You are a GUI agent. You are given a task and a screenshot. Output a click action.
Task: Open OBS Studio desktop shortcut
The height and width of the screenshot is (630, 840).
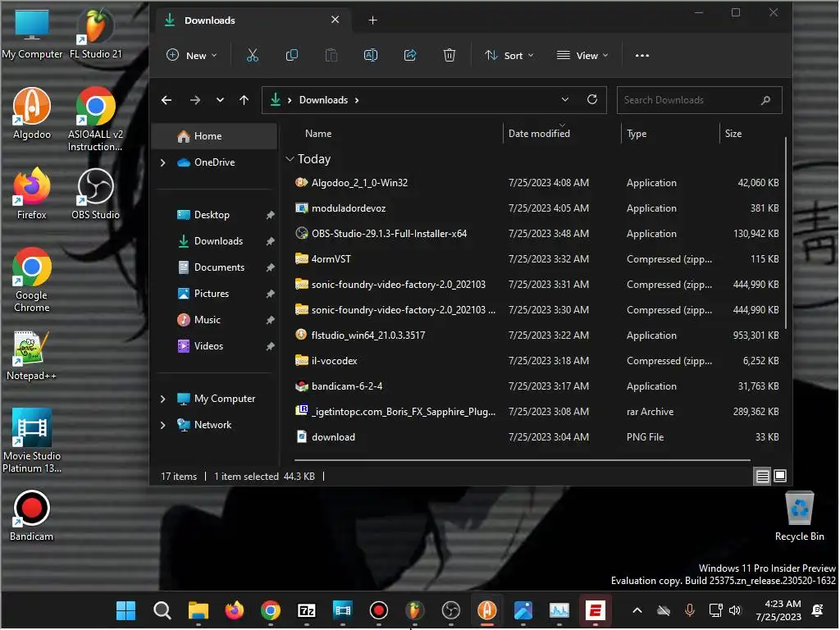(96, 194)
